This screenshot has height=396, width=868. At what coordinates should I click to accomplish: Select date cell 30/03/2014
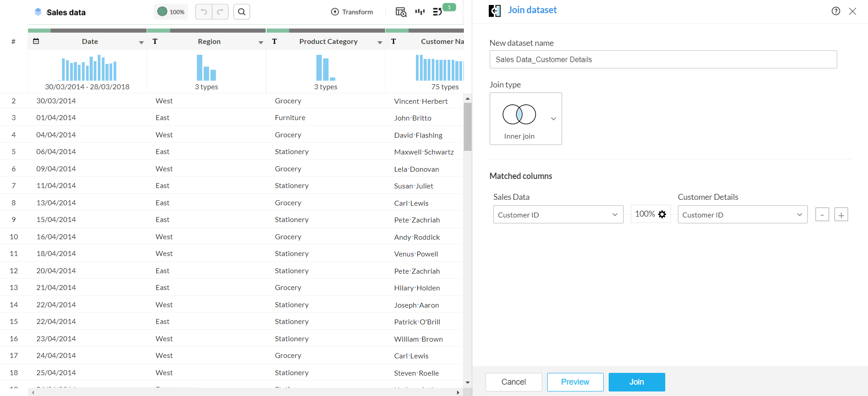[56, 101]
